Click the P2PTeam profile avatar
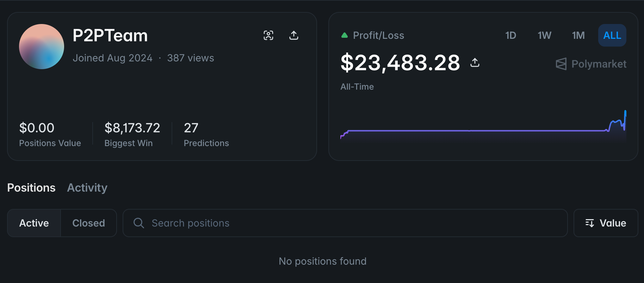This screenshot has height=283, width=644. (41, 46)
